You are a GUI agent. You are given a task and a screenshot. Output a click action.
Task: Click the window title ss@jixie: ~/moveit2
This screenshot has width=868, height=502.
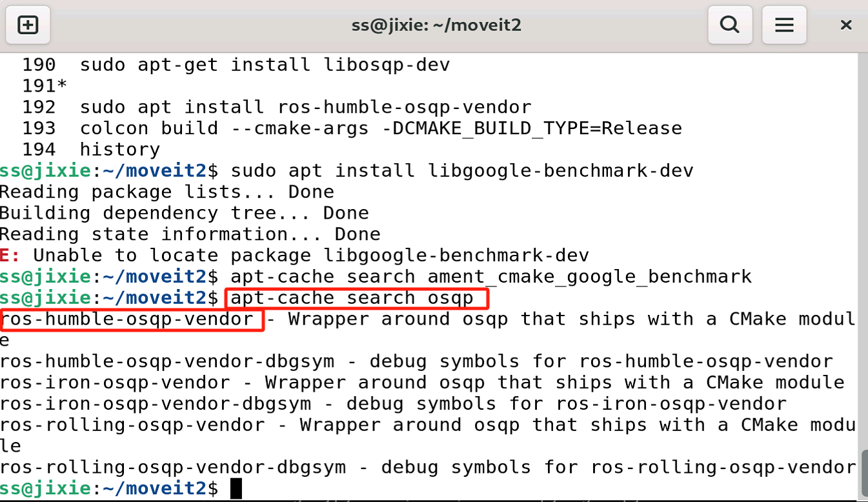click(x=436, y=25)
